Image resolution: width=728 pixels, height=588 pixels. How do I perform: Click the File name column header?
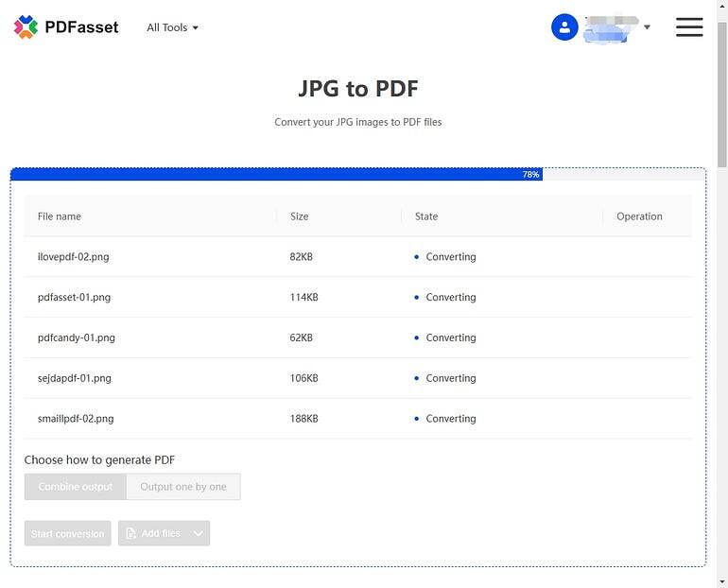(x=60, y=216)
